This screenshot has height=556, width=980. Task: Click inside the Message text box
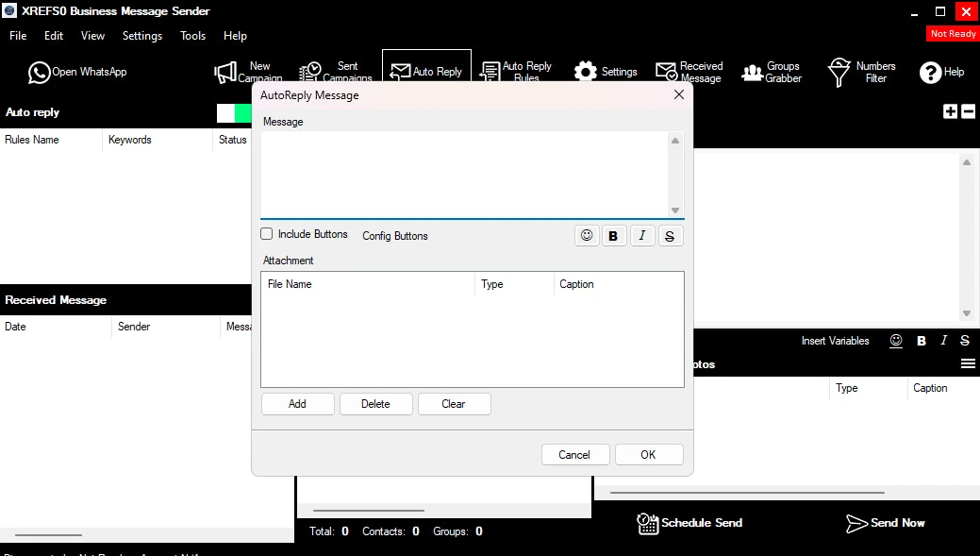click(x=464, y=175)
